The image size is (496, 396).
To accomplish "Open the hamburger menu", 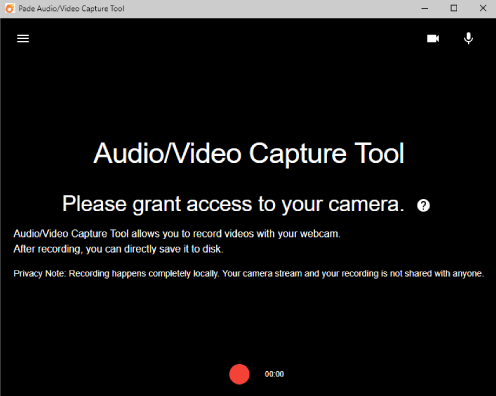I will tap(23, 39).
